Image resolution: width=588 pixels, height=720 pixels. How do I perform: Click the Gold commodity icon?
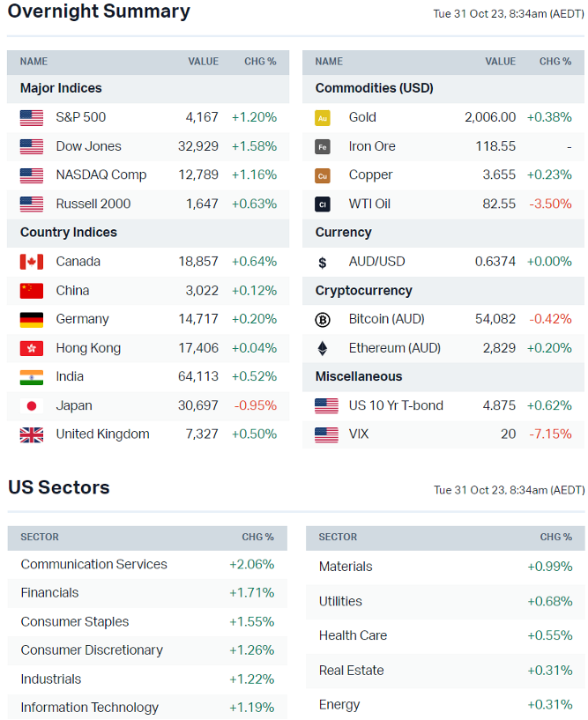323,118
